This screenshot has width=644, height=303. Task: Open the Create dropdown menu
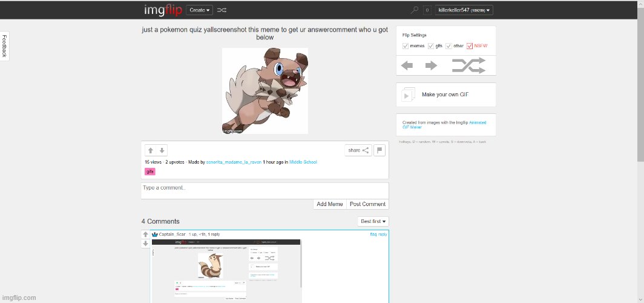(x=199, y=10)
